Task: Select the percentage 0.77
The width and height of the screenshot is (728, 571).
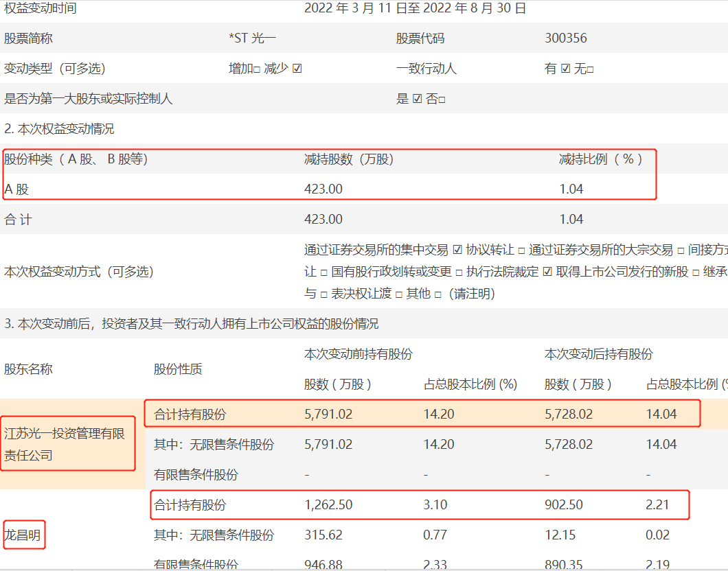Action: 435,535
